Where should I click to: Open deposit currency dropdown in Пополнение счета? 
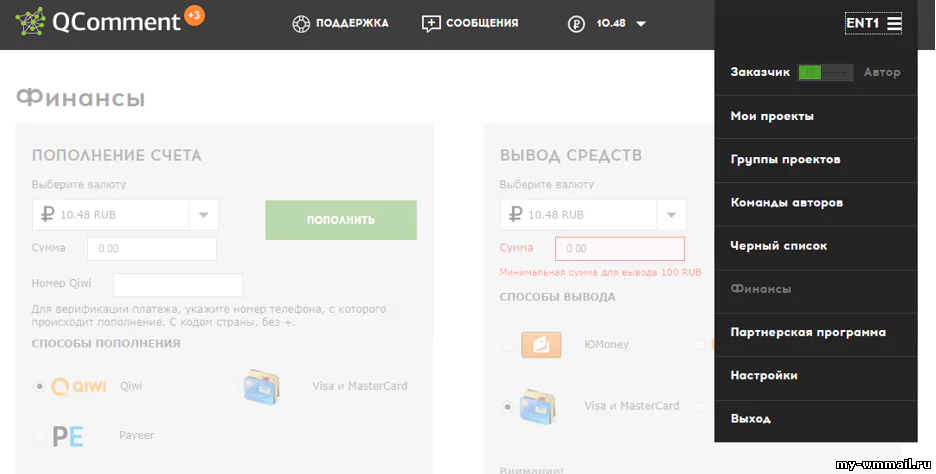pyautogui.click(x=203, y=215)
